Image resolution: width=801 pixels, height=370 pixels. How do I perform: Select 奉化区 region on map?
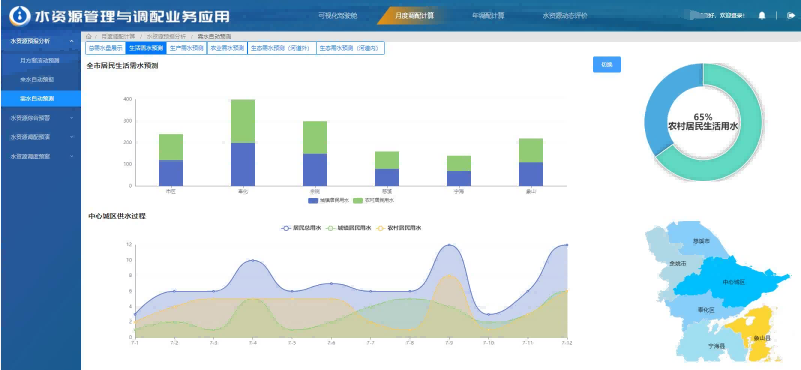705,310
